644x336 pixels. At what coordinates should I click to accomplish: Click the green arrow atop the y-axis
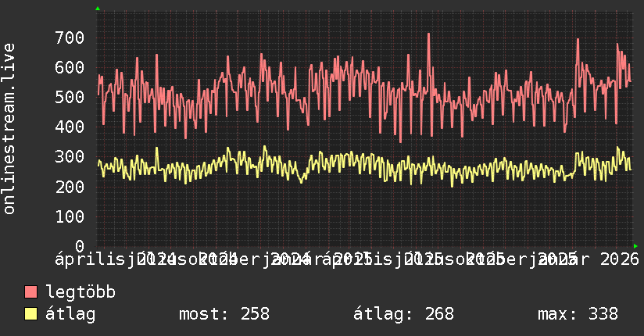pyautogui.click(x=98, y=9)
